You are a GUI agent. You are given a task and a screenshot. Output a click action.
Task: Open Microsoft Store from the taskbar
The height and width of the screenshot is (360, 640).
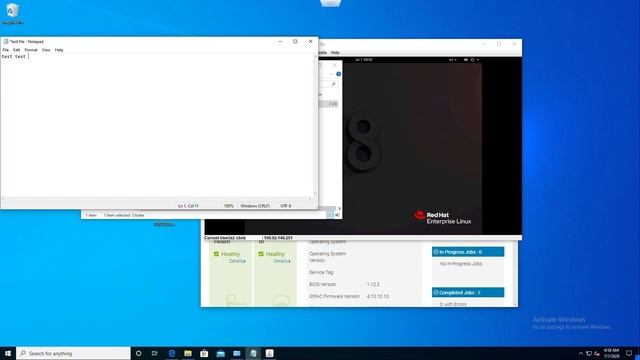(x=204, y=353)
